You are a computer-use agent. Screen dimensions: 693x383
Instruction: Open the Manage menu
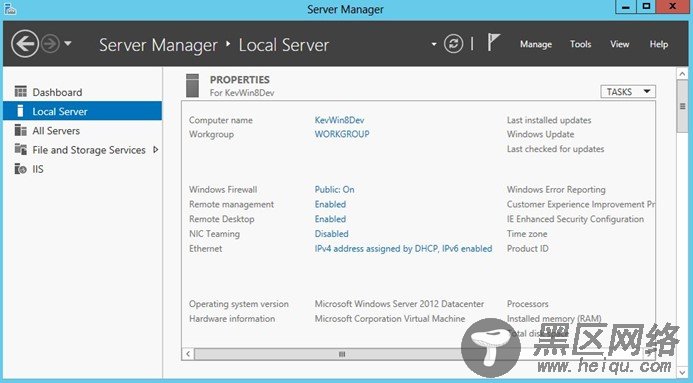point(536,44)
